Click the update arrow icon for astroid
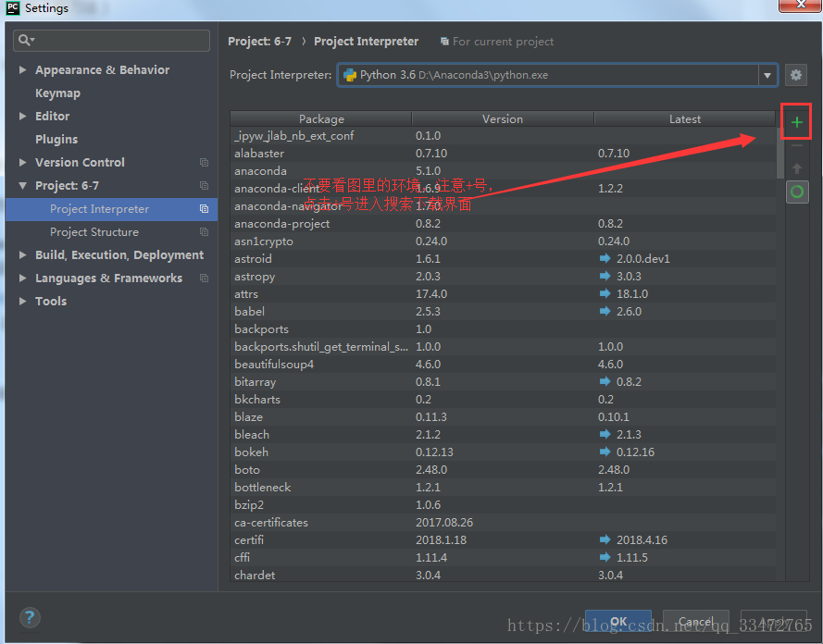The height and width of the screenshot is (644, 823). pyautogui.click(x=605, y=258)
